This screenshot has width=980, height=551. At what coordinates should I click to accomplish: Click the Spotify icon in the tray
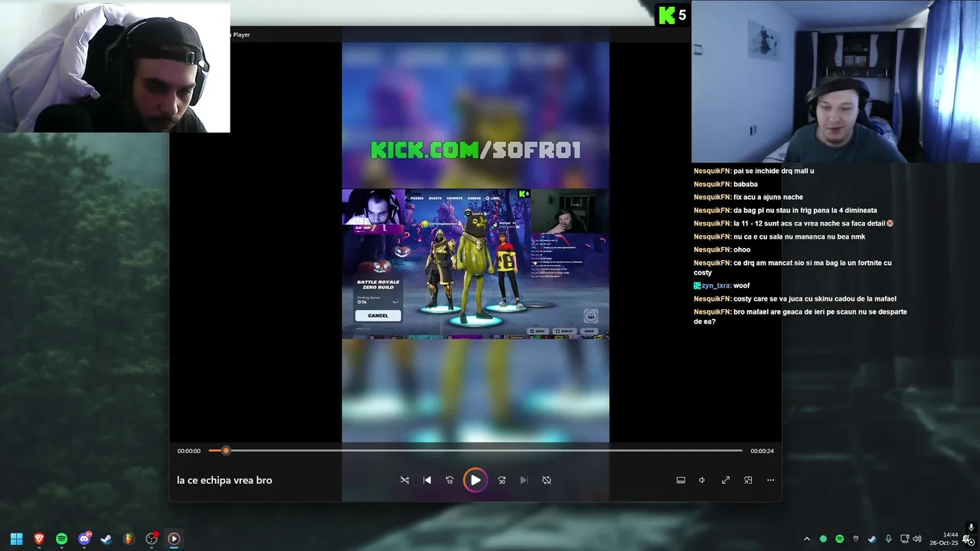pos(839,539)
